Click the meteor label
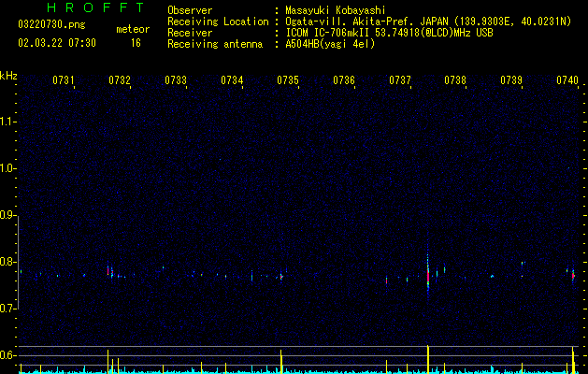 [x=133, y=29]
